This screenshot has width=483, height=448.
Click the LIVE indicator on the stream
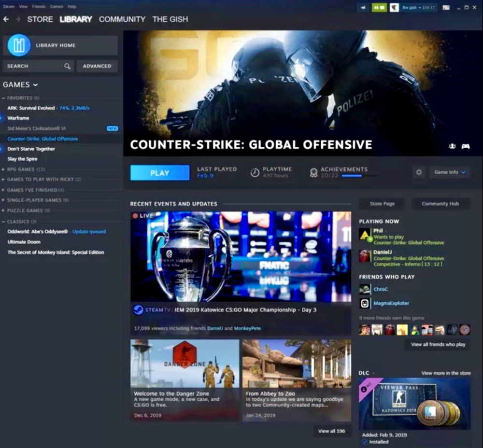pos(142,216)
